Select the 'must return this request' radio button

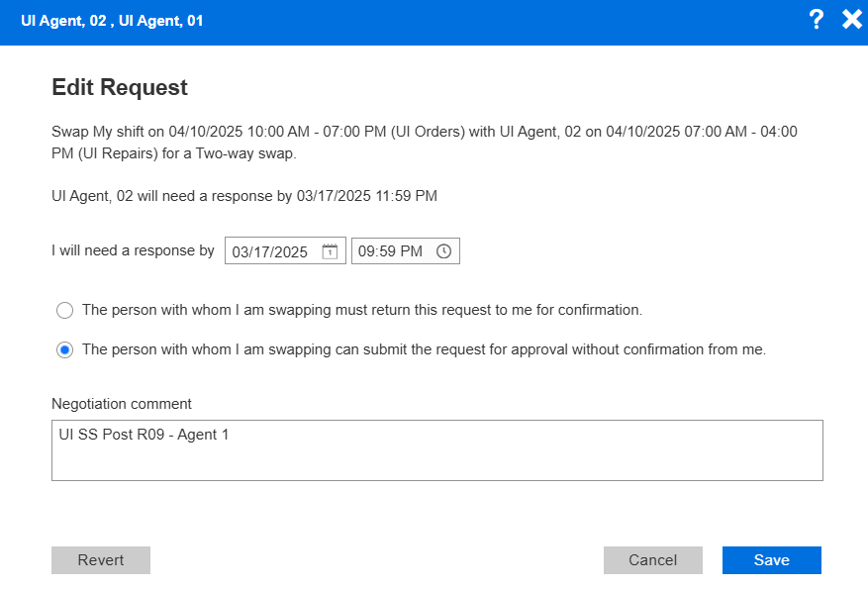point(65,310)
